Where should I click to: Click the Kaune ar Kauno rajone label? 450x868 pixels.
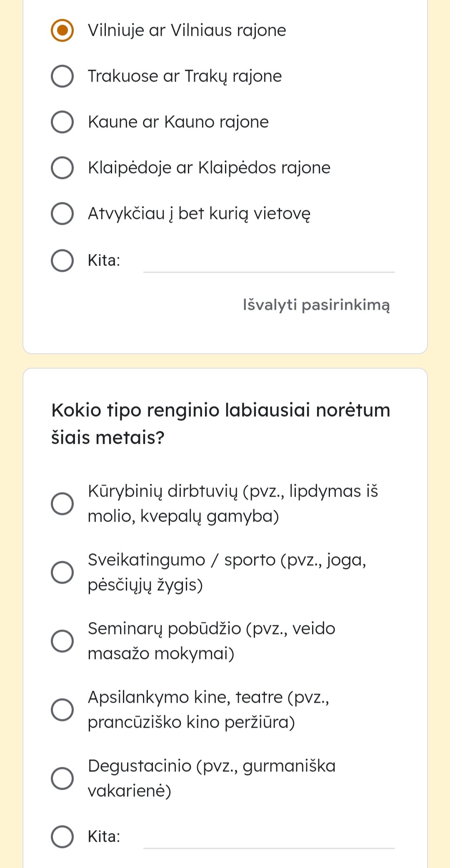pos(178,122)
